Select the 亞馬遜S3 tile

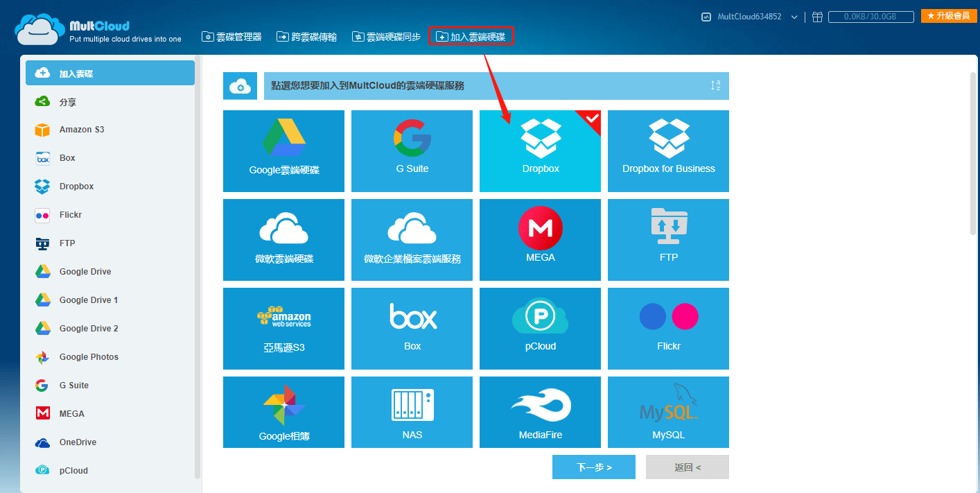click(x=283, y=329)
